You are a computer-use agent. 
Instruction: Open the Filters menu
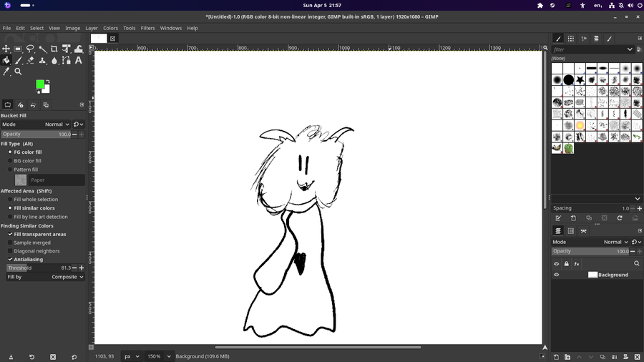tap(148, 29)
